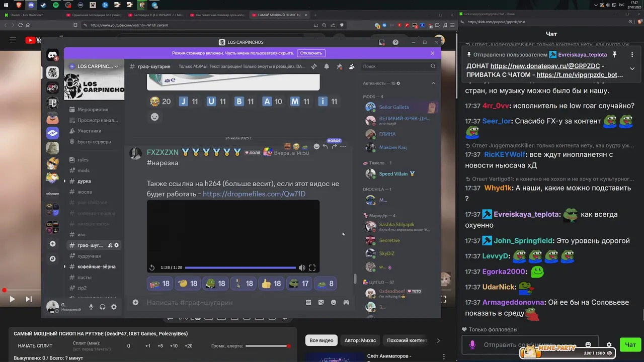The width and height of the screenshot is (644, 362).
Task: Click НАЧАТЬ СПЛИТ button
Action: [35, 346]
